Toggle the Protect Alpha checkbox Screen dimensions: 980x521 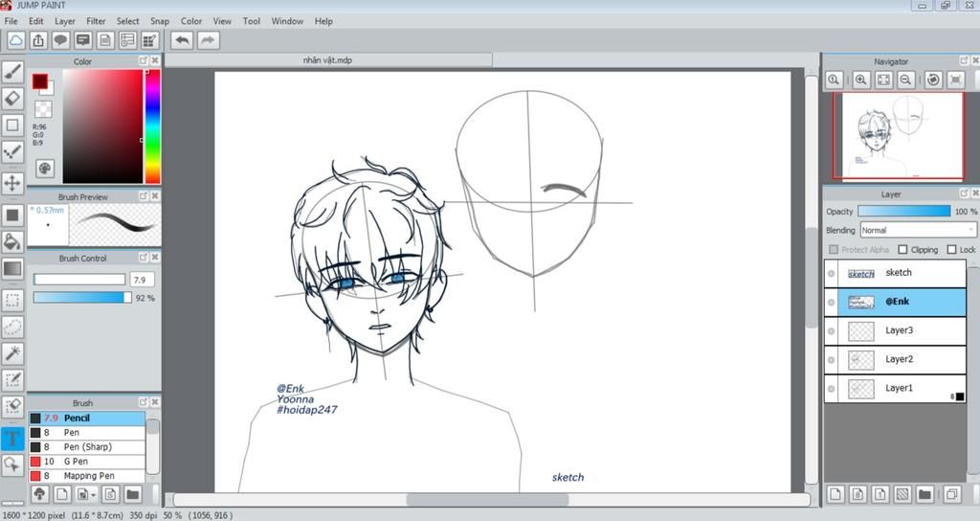click(x=834, y=250)
